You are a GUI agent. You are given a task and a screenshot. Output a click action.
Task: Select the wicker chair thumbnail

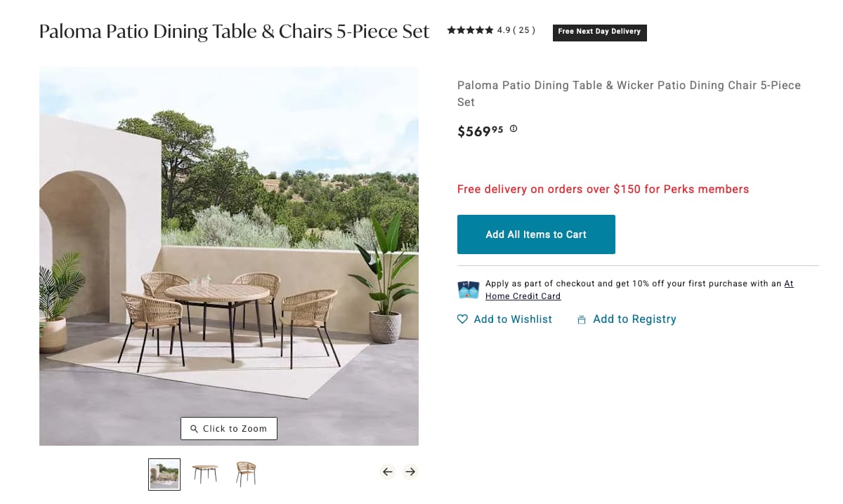pyautogui.click(x=246, y=474)
